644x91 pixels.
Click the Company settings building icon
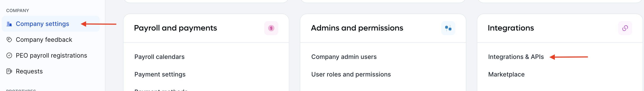tap(9, 24)
